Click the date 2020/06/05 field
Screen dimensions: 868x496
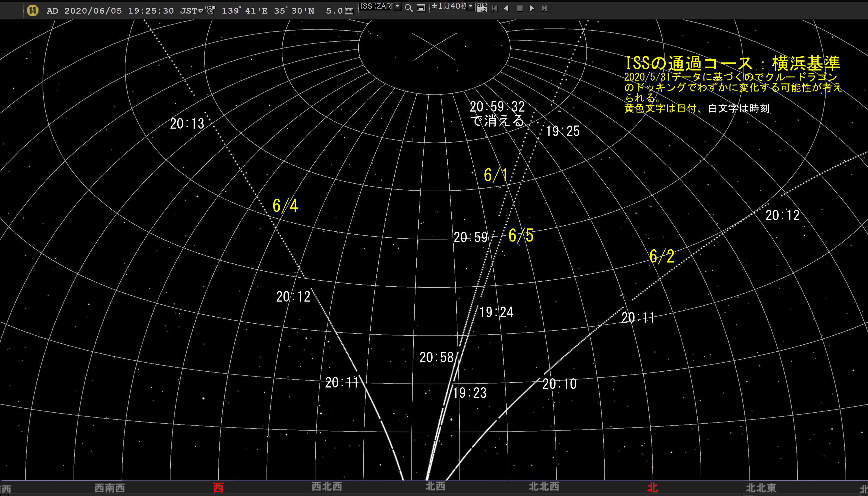pyautogui.click(x=93, y=11)
